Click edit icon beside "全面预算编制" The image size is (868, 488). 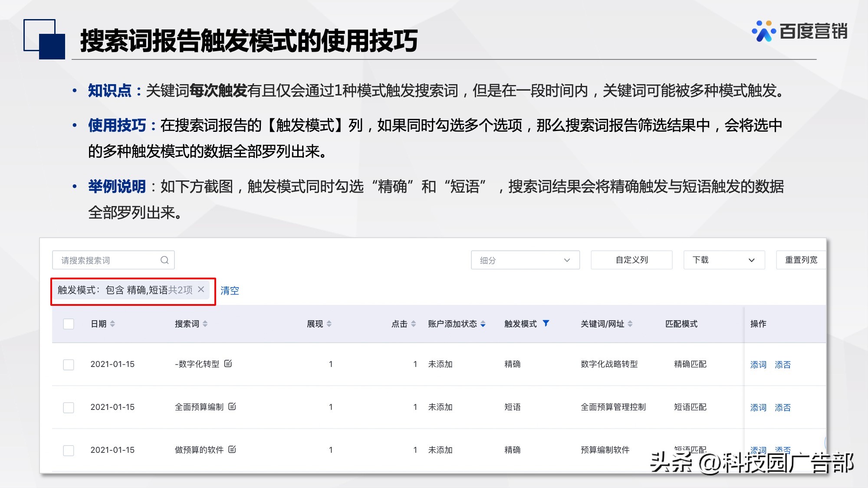(x=233, y=407)
